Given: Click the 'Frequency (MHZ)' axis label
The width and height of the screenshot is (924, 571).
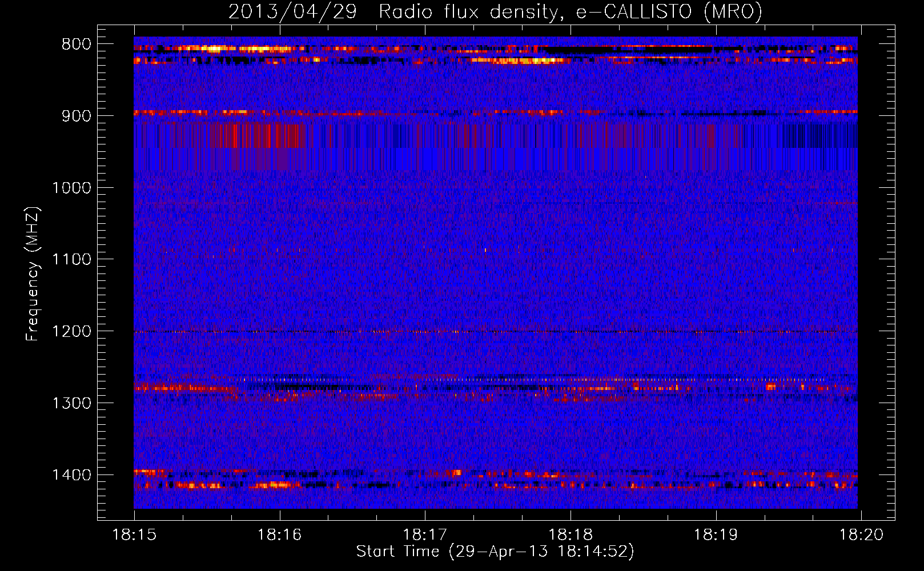Looking at the screenshot, I should pos(33,274).
